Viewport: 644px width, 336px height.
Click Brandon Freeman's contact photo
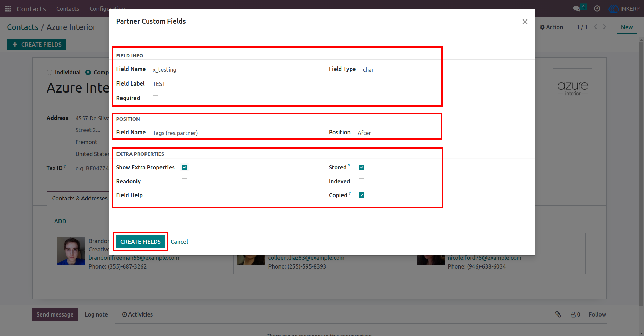pos(71,251)
